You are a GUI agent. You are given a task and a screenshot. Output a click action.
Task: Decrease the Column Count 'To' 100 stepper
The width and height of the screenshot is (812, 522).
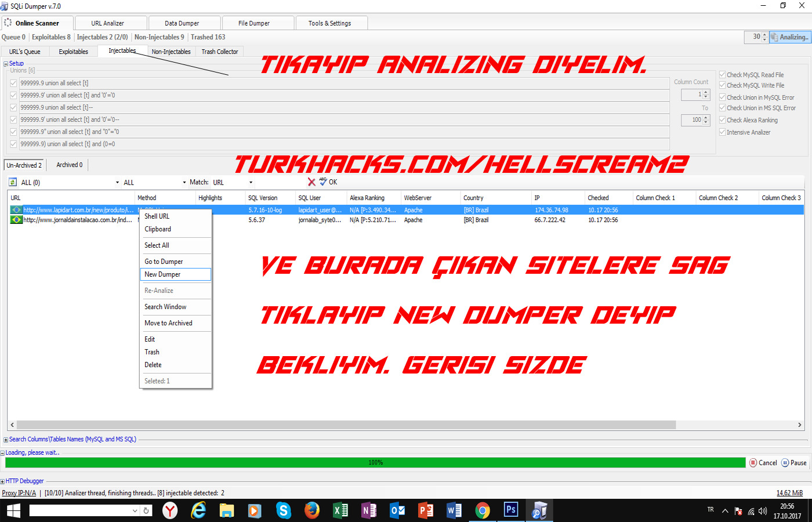click(x=706, y=122)
